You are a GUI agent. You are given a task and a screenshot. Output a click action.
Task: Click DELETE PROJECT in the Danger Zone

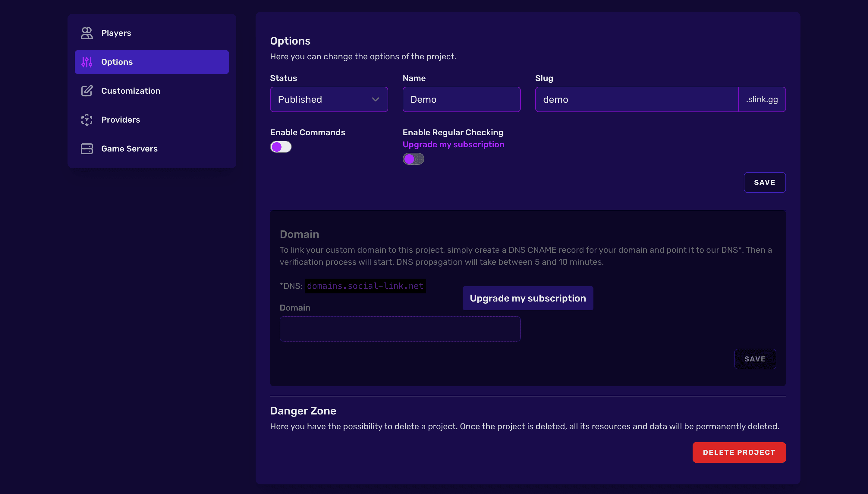(x=739, y=452)
